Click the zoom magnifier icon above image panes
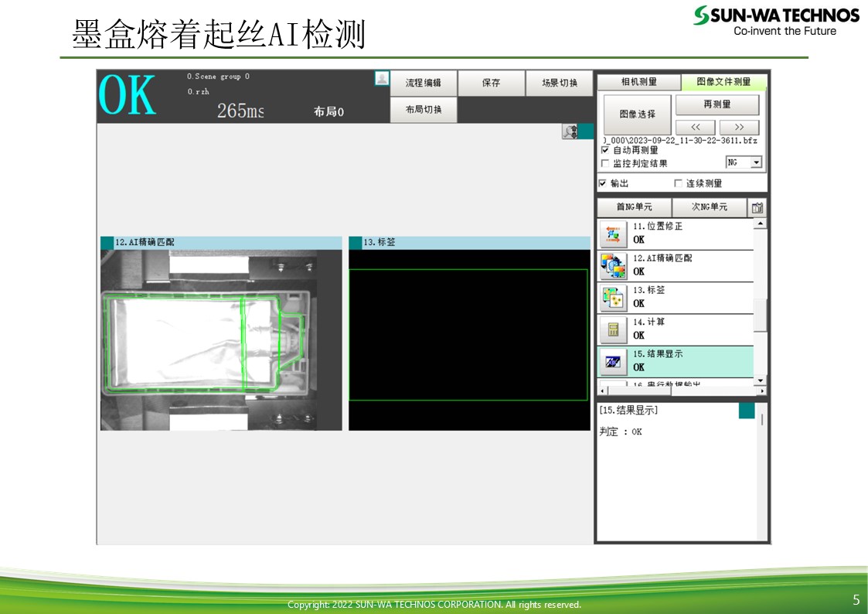 click(x=570, y=132)
